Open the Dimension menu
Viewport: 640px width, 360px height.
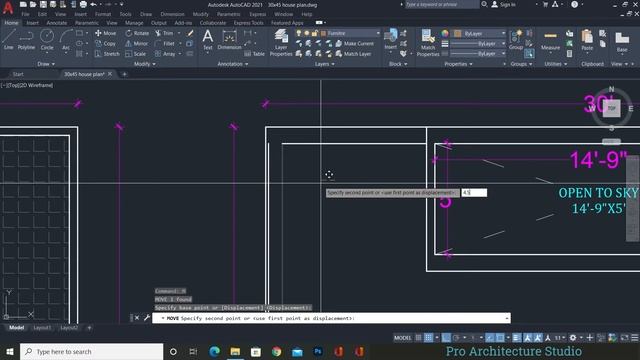point(172,14)
